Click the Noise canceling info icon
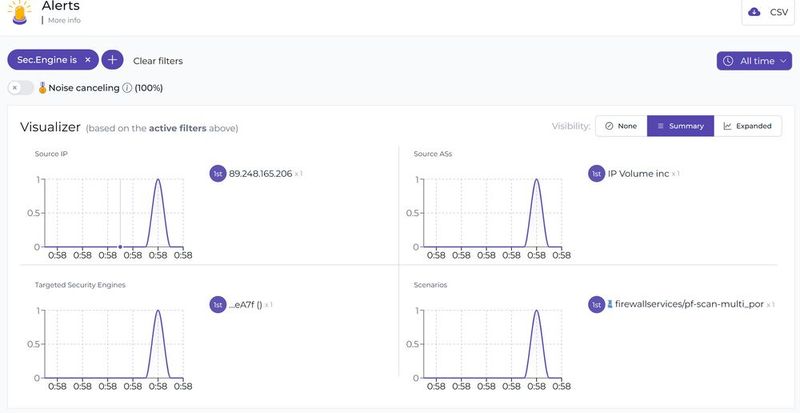Screen dimensions: 800x413 coord(127,88)
